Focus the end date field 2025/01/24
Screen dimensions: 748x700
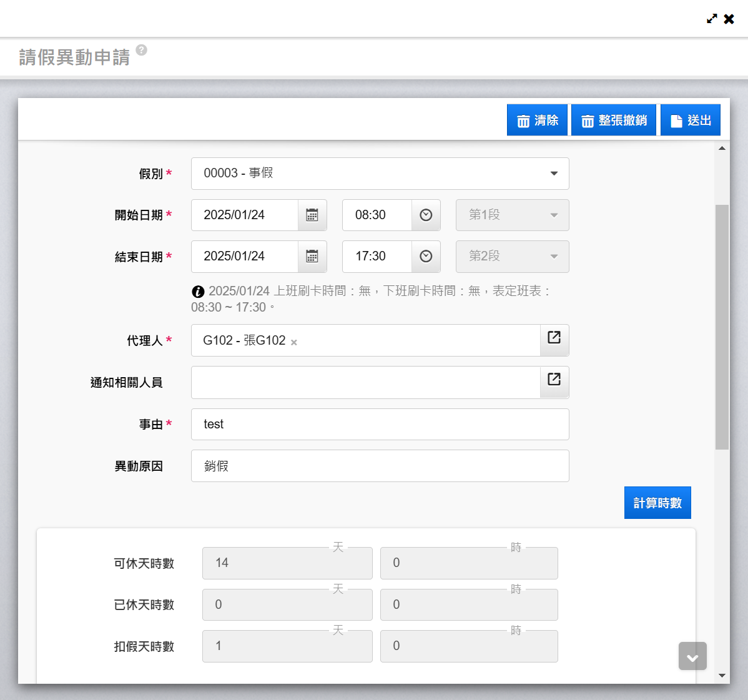(245, 257)
